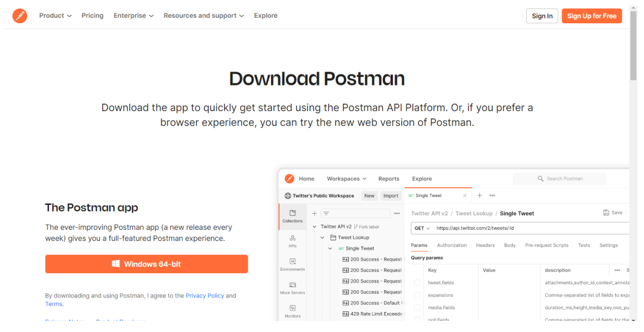Viewport: 644px width, 332px height.
Task: Expand the Enterprise menu
Action: coord(133,16)
